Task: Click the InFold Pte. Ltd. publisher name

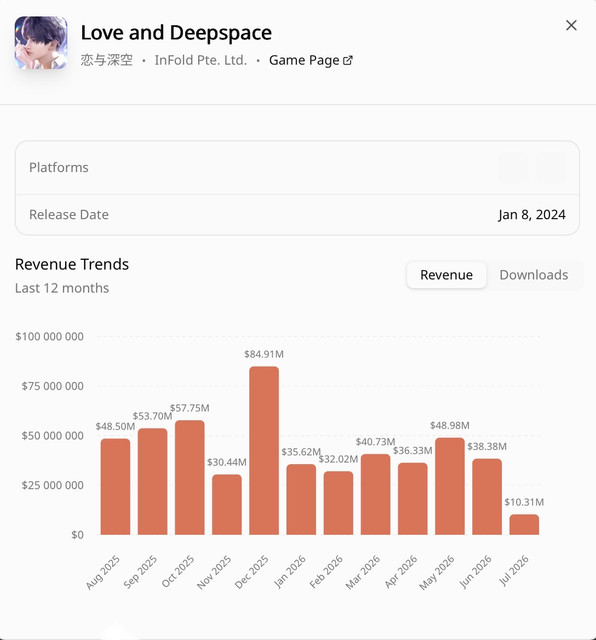Action: pos(201,60)
